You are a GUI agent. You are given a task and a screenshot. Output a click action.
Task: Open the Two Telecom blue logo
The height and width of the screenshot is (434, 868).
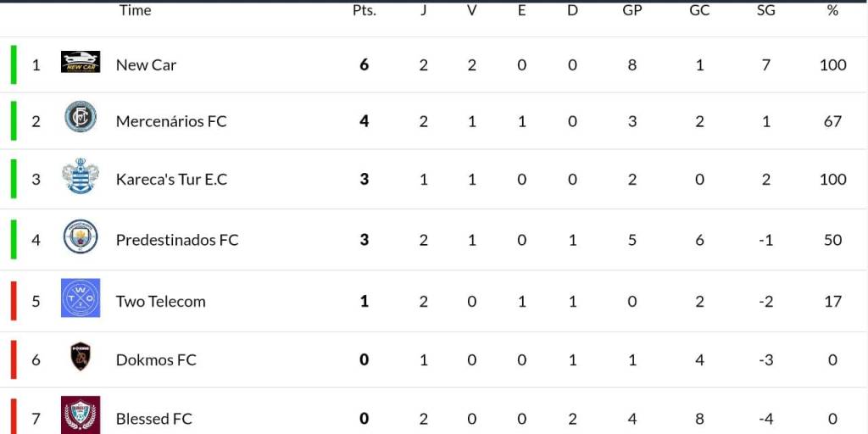tap(81, 298)
